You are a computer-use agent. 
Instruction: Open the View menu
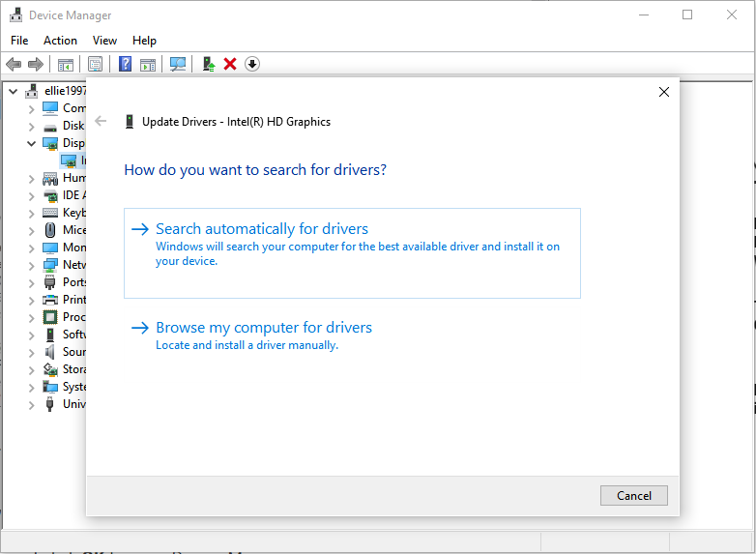click(x=104, y=41)
